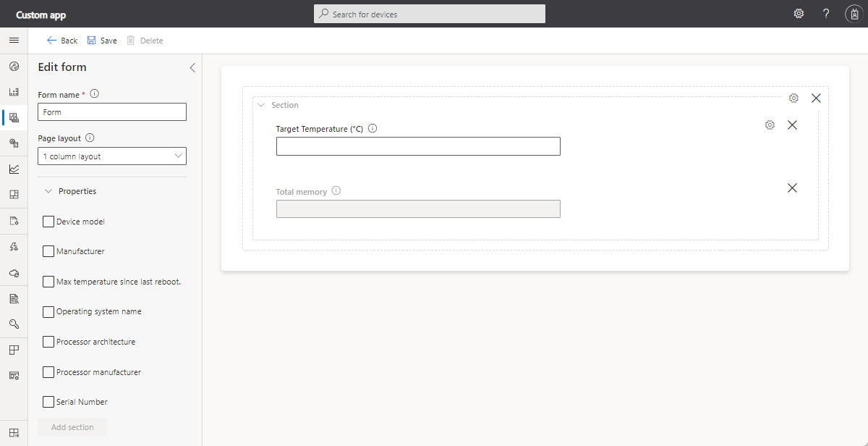
Task: Open the selected Device templates sidebar icon
Action: [14, 117]
